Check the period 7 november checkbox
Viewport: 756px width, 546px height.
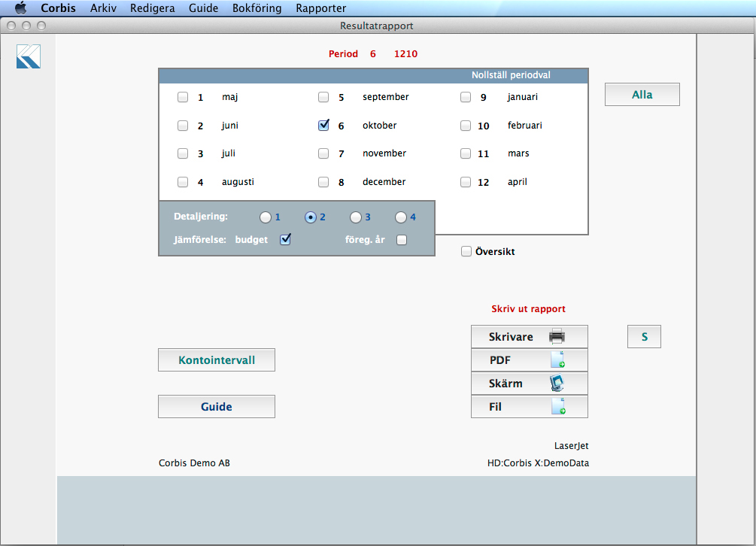pyautogui.click(x=323, y=153)
